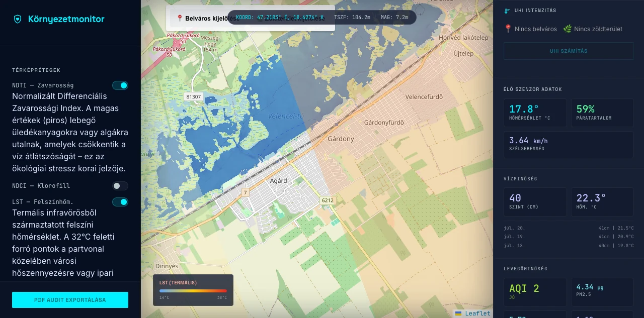Click the 14°C legend minimum label
644x318 pixels.
coord(165,298)
